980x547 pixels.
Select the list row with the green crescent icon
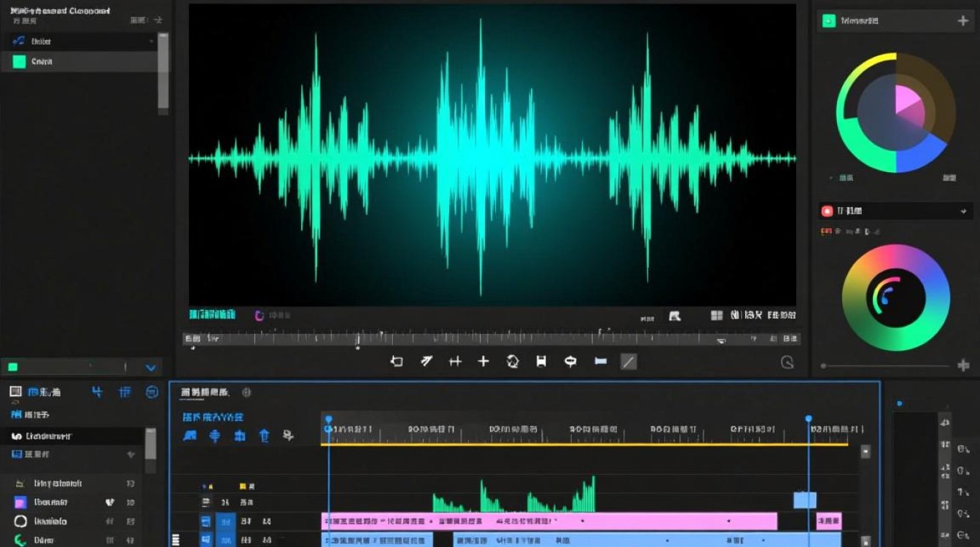(71, 540)
